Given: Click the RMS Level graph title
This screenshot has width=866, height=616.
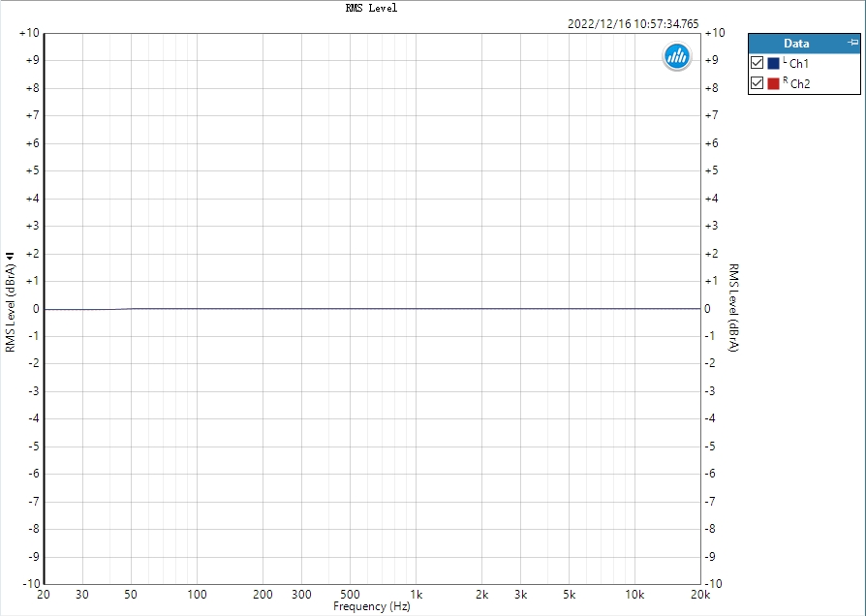Looking at the screenshot, I should tap(371, 8).
